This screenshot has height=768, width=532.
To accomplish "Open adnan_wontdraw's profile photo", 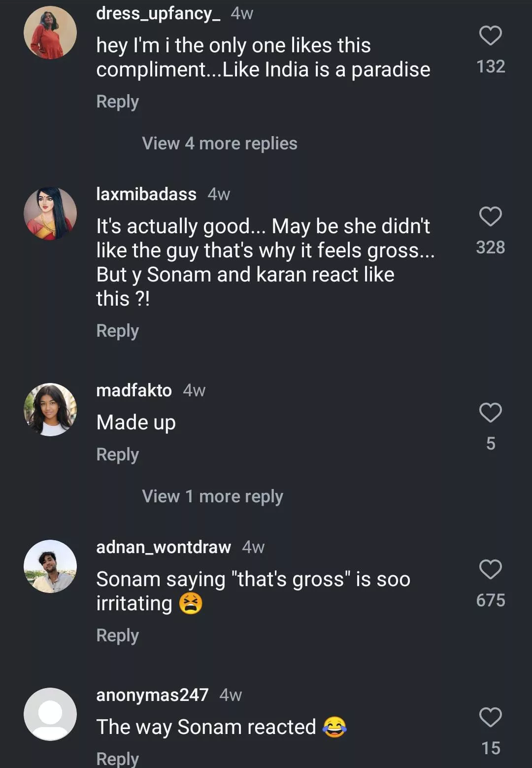I will tap(50, 566).
